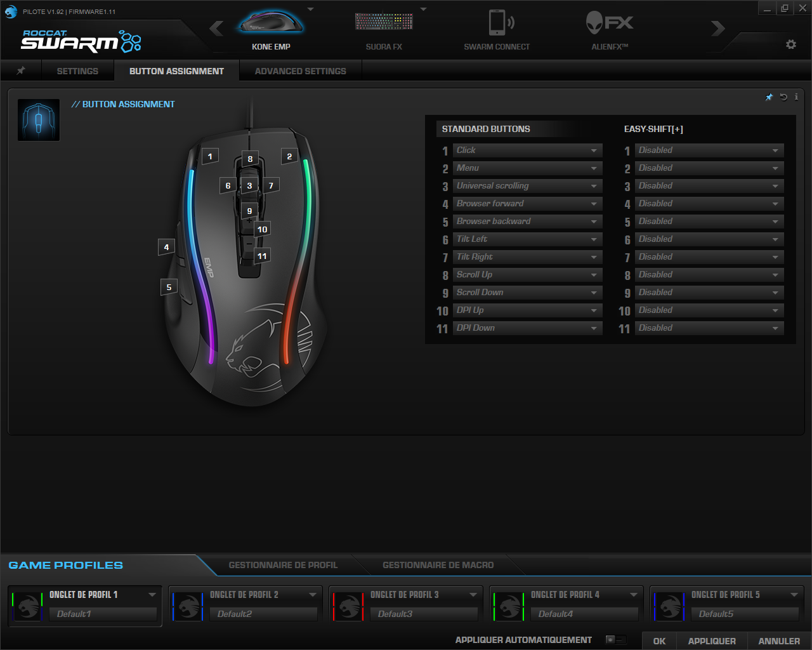812x650 pixels.
Task: Open the Gestionnaire de Macro tab
Action: pyautogui.click(x=438, y=565)
